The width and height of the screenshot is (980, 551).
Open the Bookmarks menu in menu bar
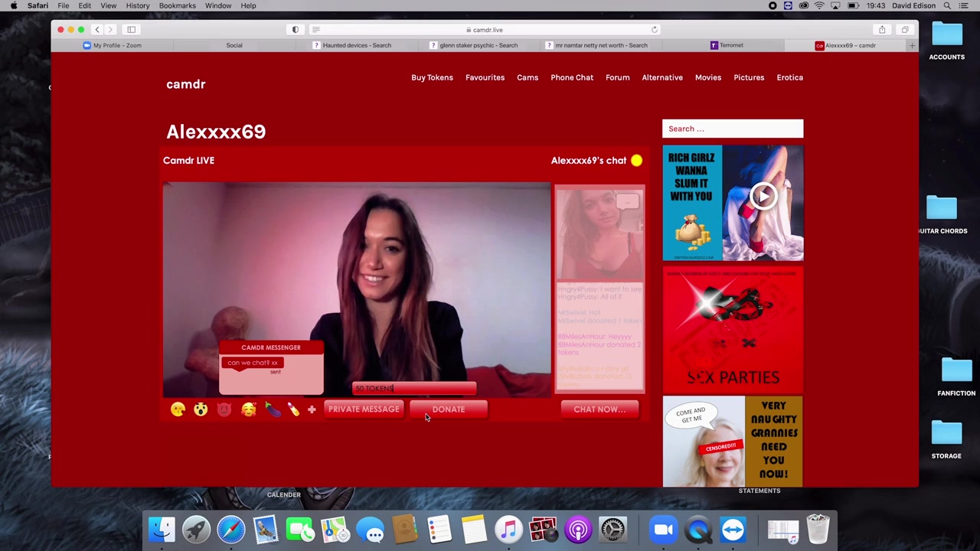[x=177, y=5]
